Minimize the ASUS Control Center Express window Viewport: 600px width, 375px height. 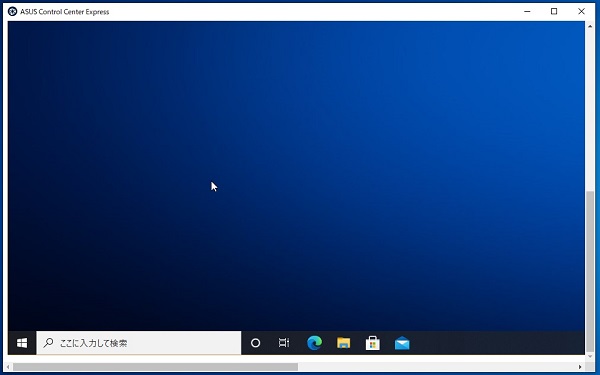527,11
